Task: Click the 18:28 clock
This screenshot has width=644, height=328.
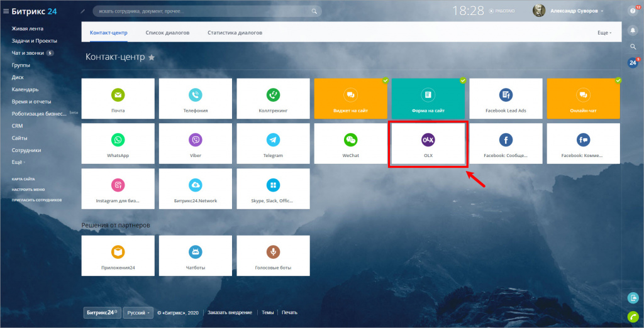Action: 468,11
